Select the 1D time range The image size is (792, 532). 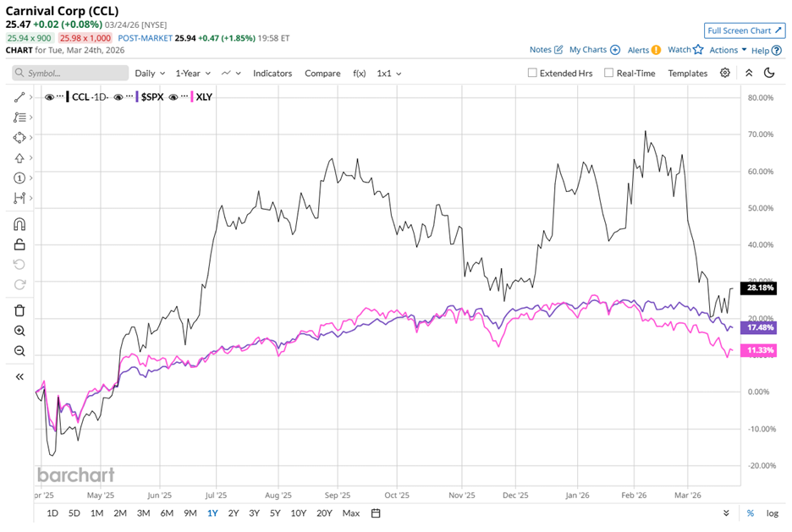(x=52, y=513)
